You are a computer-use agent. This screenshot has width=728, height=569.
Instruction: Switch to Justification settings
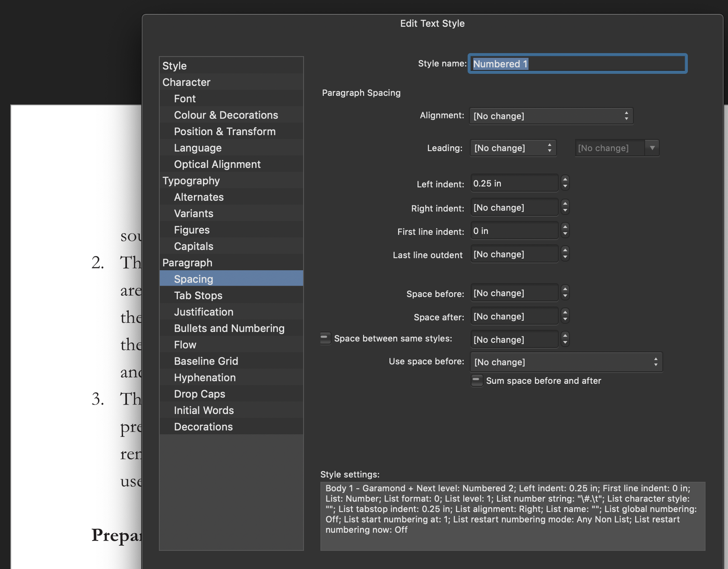[x=203, y=312]
